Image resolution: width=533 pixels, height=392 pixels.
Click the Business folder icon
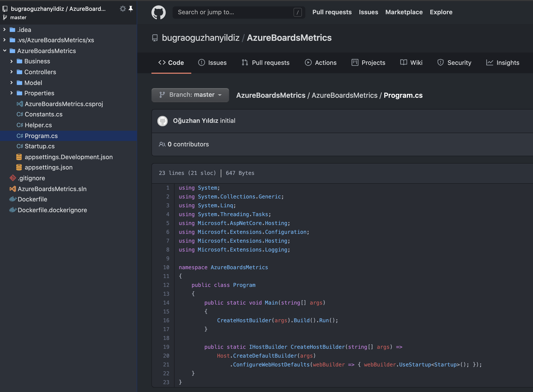[19, 61]
